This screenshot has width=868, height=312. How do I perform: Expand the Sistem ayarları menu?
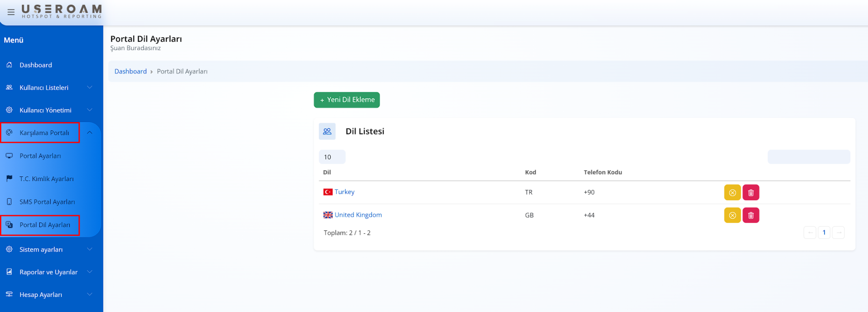pyautogui.click(x=41, y=249)
